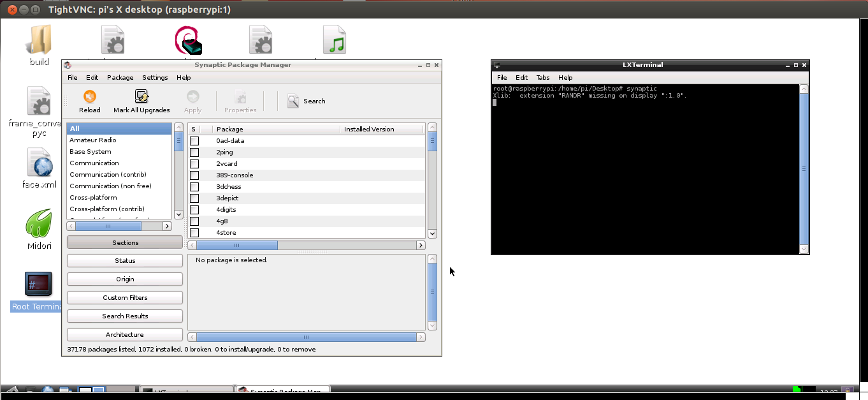Open the Package menu
The height and width of the screenshot is (400, 868).
pos(120,77)
